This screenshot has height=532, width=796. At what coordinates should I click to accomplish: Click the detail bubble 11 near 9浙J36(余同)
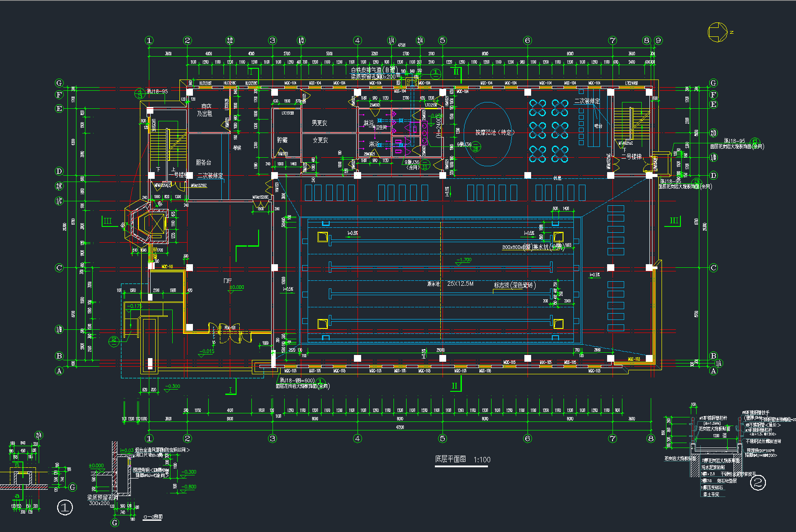coord(424,164)
